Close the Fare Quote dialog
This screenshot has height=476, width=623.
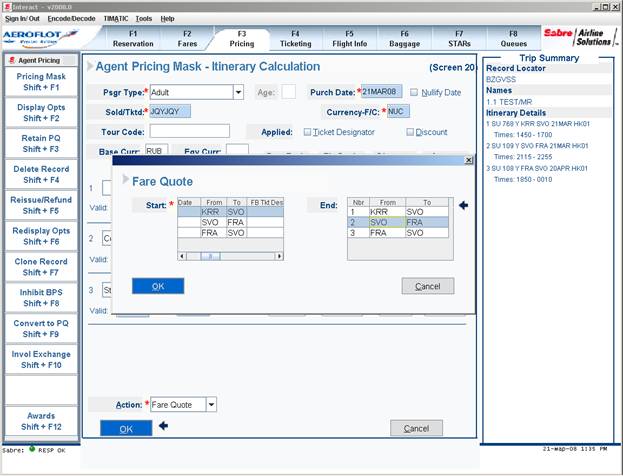pos(469,160)
